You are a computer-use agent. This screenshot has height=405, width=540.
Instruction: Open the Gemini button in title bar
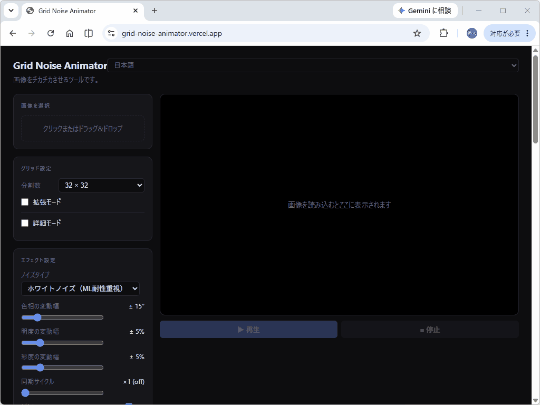(425, 11)
